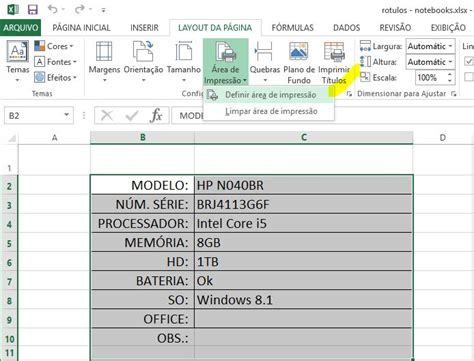
Task: Select column A header
Action: coord(54,137)
